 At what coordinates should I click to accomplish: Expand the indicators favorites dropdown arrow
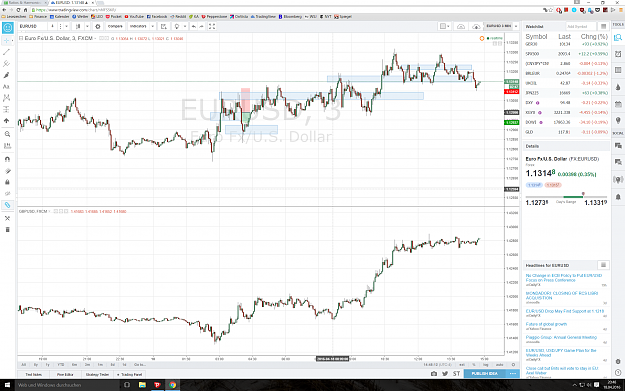(x=153, y=26)
